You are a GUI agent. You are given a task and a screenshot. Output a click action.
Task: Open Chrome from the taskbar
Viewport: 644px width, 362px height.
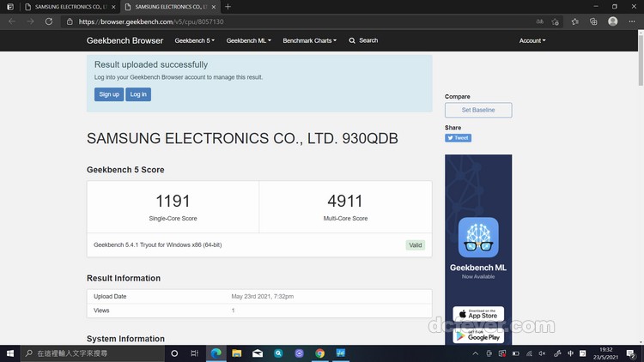coord(319,353)
